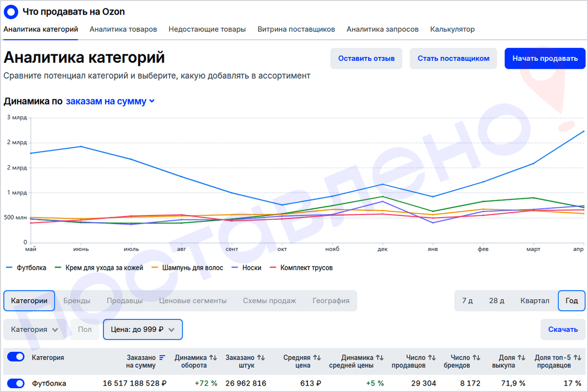Set period to Год
Viewport: 588px width, 392px height.
572,300
